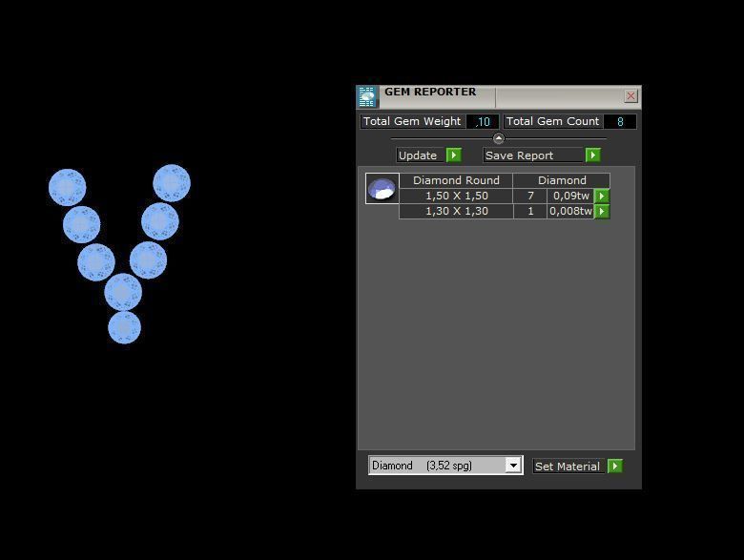Select the top-right gem of the V
Screen dimensions: 744x560
click(172, 183)
